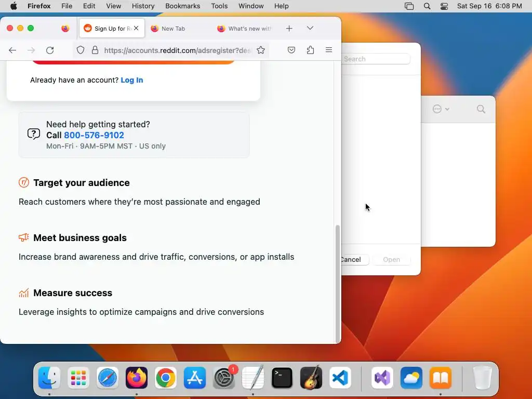Go back with the Firefox back arrow
The image size is (532, 399).
click(12, 50)
